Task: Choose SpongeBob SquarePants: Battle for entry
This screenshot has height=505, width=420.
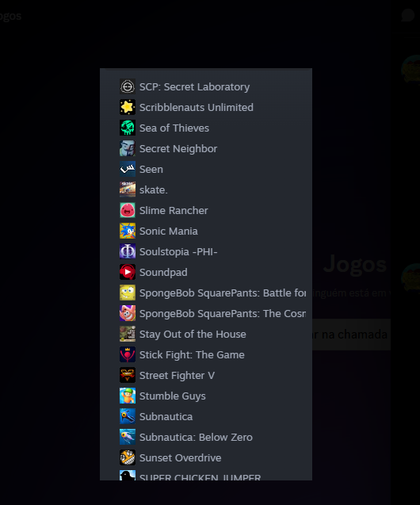Action: click(206, 293)
